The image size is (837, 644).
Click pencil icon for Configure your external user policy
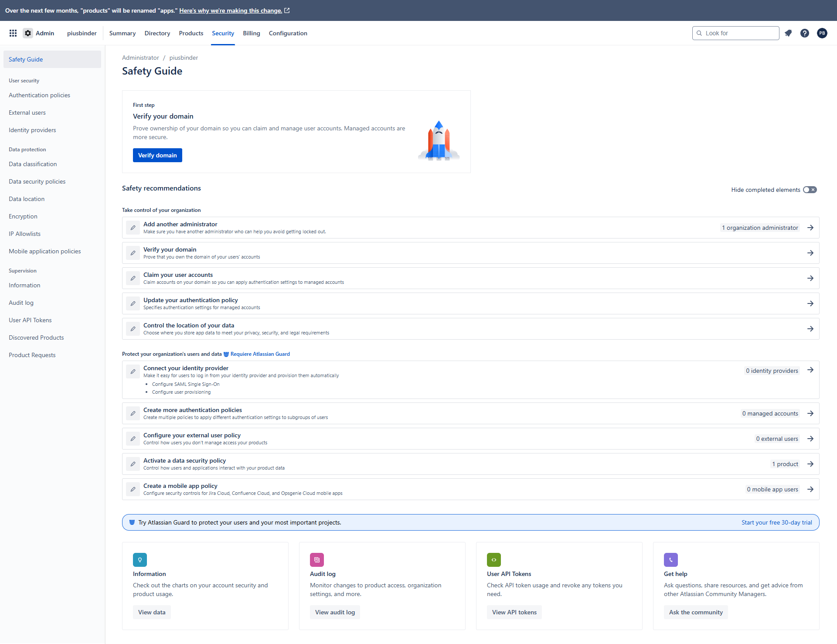click(x=133, y=439)
